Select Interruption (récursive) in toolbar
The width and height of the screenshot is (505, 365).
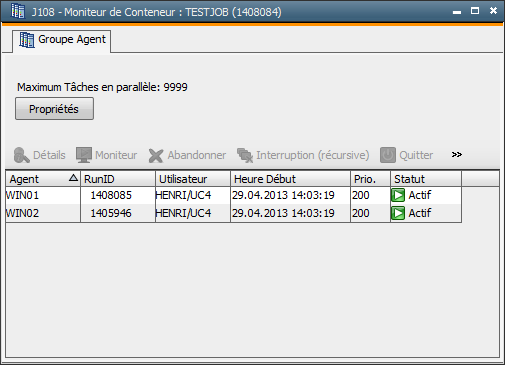coord(303,155)
